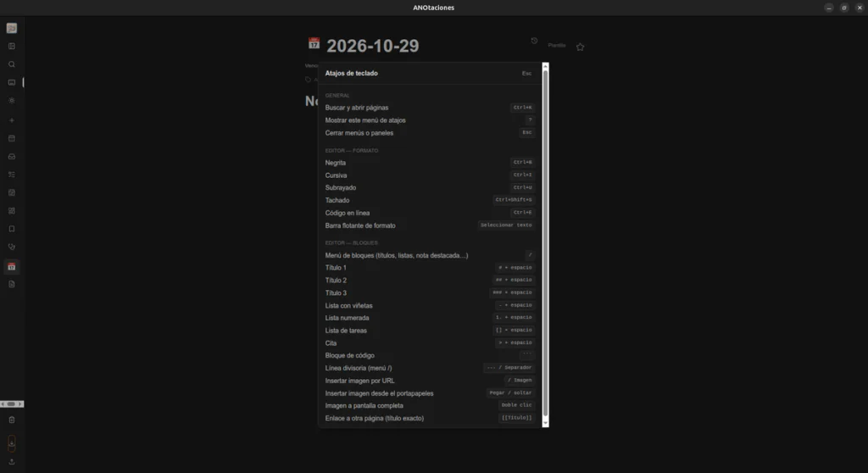This screenshot has height=473, width=868.
Task: Click the 'Menú de bloques' row label
Action: (x=397, y=255)
